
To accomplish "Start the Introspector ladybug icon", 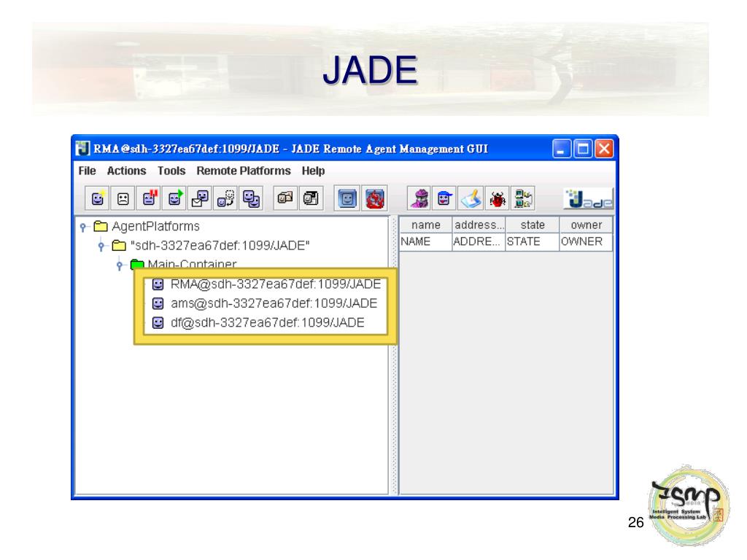I will click(497, 198).
